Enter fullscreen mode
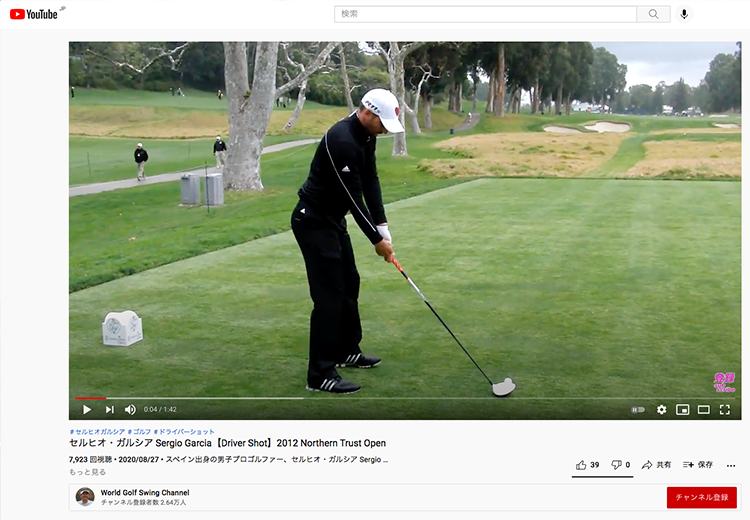Screen dimensions: 750x520 (725, 409)
